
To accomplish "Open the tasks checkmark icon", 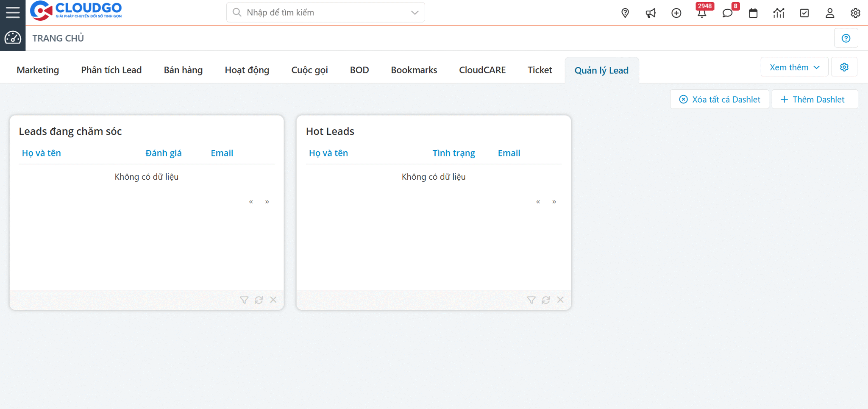I will [804, 13].
